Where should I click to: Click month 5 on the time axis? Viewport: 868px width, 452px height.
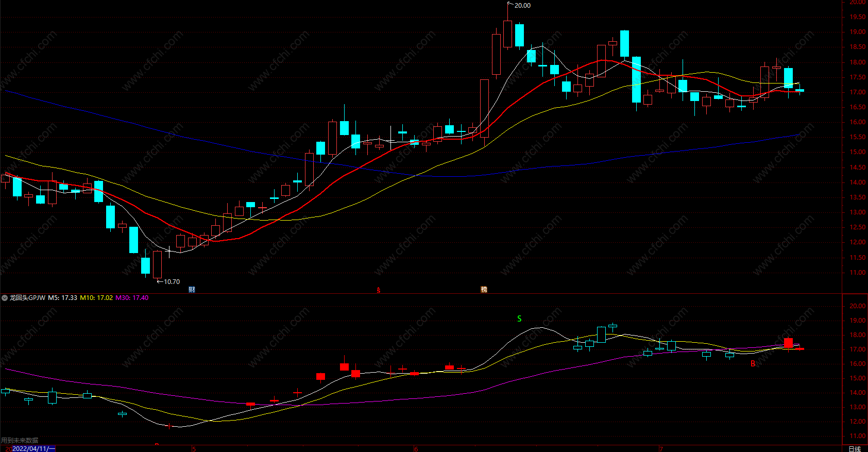(194, 449)
